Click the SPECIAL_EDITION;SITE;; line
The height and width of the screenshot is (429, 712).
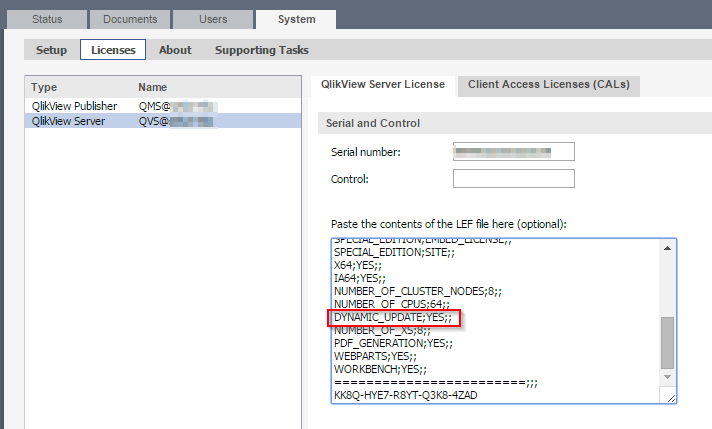click(x=394, y=252)
